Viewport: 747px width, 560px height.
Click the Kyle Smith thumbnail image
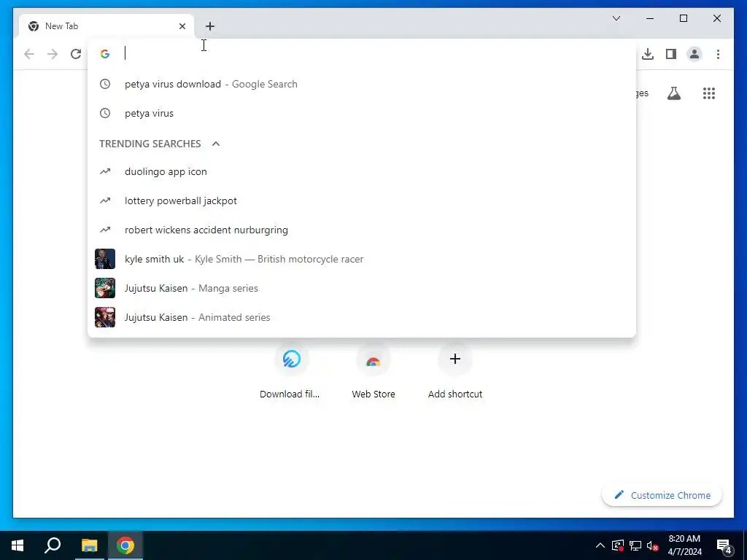[105, 259]
